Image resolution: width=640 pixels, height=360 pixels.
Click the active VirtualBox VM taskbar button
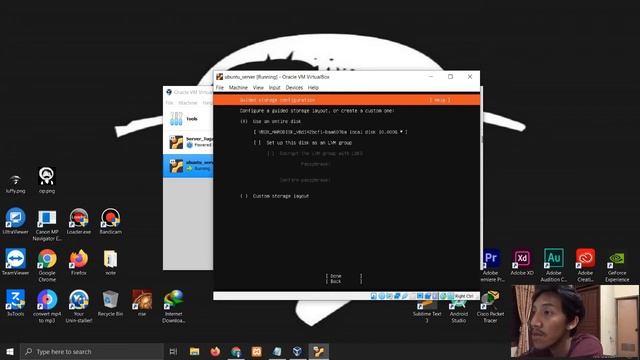(319, 351)
